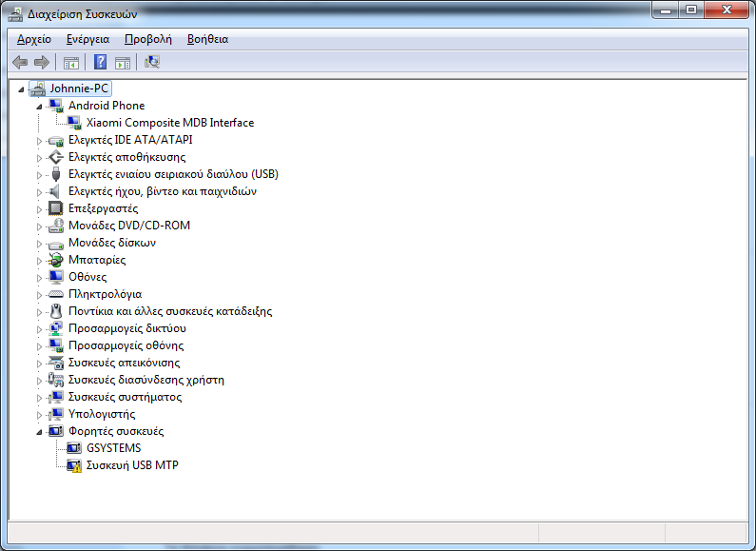Select the Johnnie-PC root node
This screenshot has width=756, height=551.
click(80, 89)
